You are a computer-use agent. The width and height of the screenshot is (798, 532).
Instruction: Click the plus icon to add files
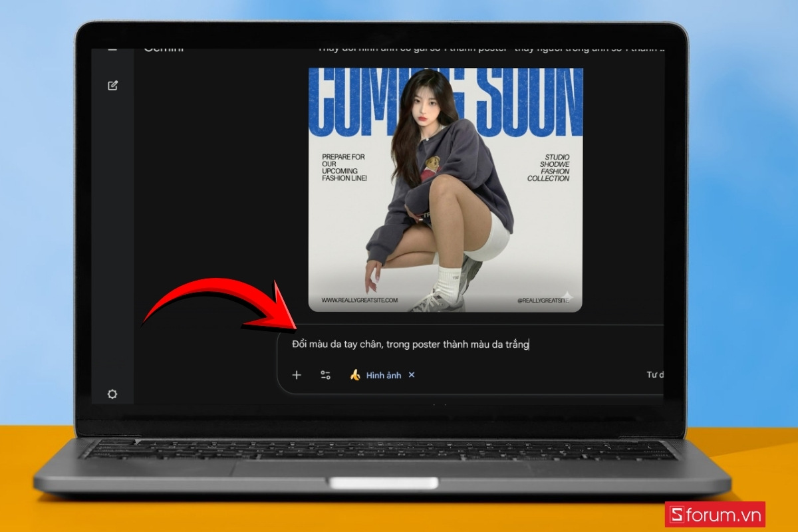[297, 375]
